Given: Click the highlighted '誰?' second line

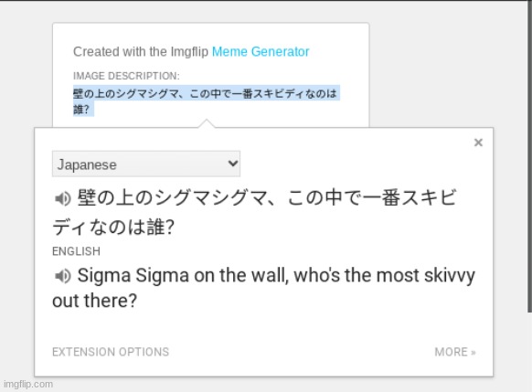Looking at the screenshot, I should tap(81, 110).
